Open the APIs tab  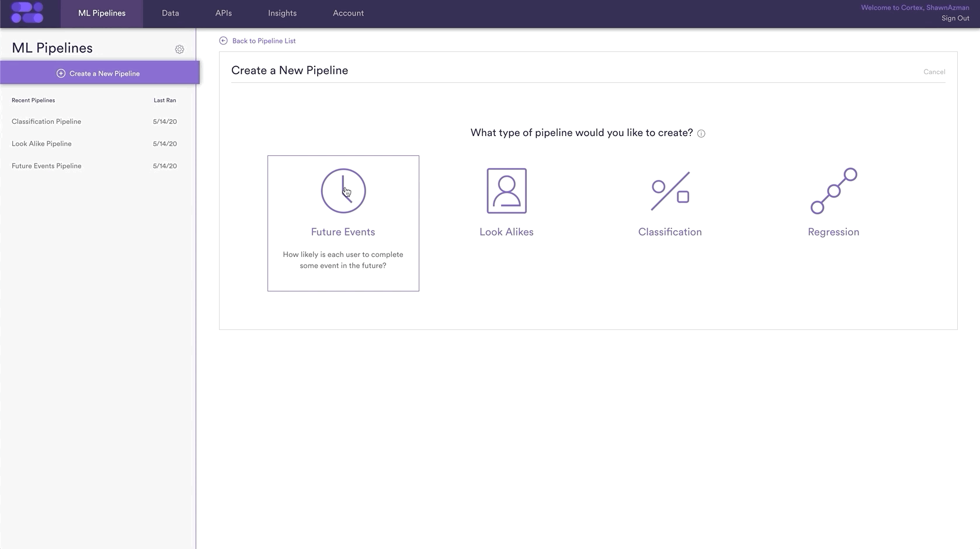[224, 13]
